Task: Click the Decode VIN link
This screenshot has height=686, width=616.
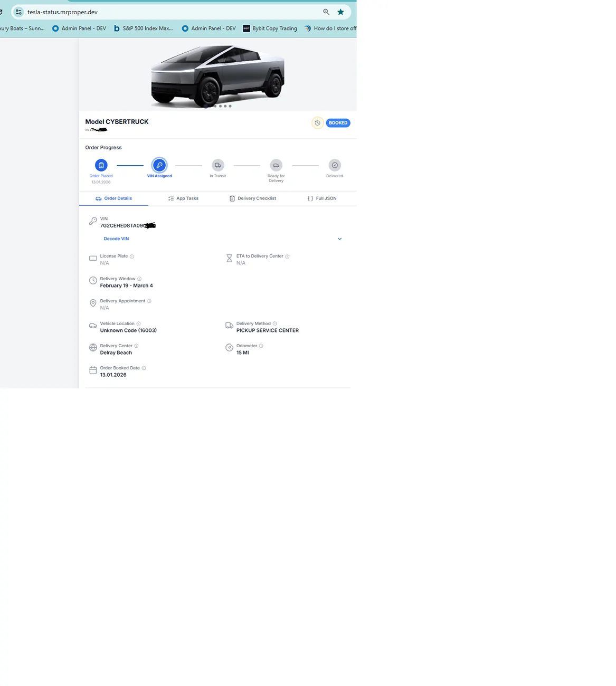Action: coord(116,239)
